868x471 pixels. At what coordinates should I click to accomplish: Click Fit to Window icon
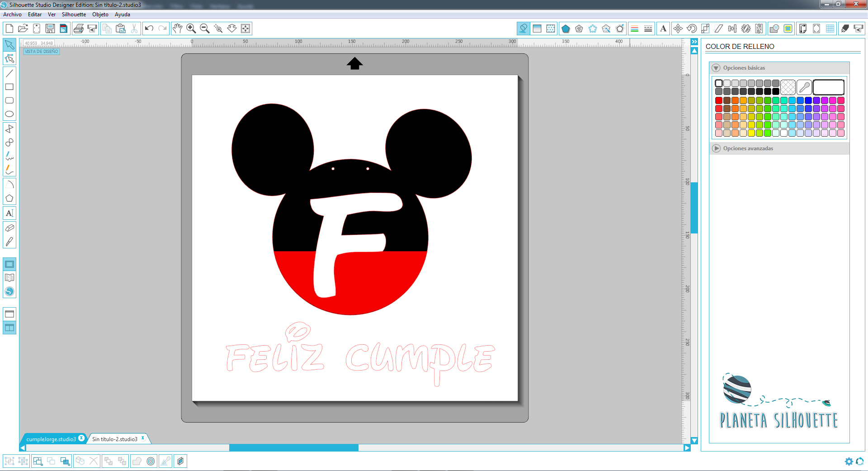pos(245,29)
